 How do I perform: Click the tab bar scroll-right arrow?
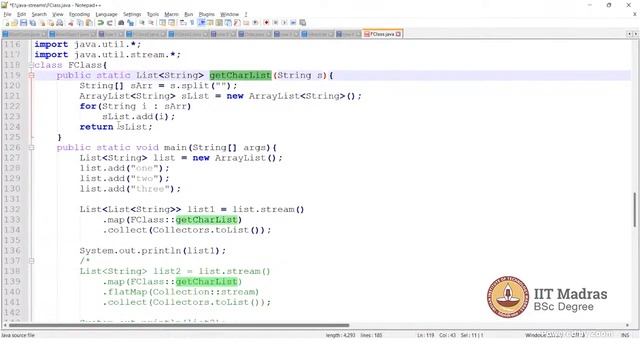(x=636, y=34)
